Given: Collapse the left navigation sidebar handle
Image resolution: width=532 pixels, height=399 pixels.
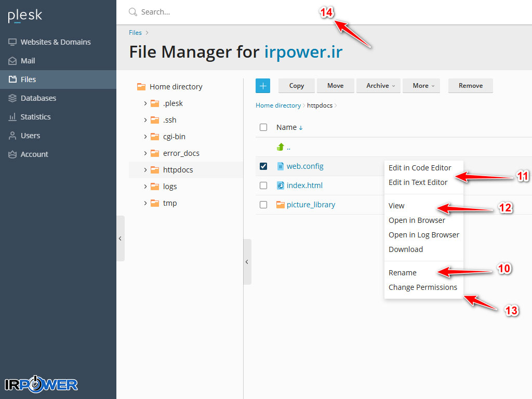Looking at the screenshot, I should coord(120,238).
